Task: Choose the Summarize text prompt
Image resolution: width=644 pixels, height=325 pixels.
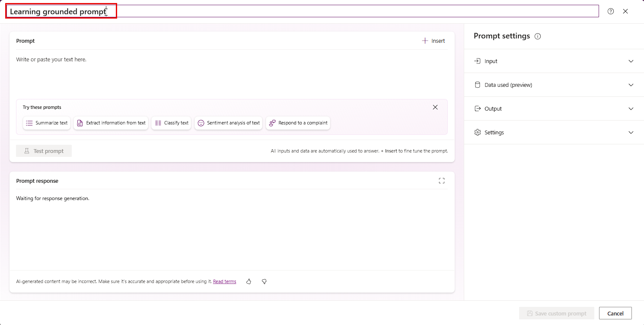Action: (47, 123)
